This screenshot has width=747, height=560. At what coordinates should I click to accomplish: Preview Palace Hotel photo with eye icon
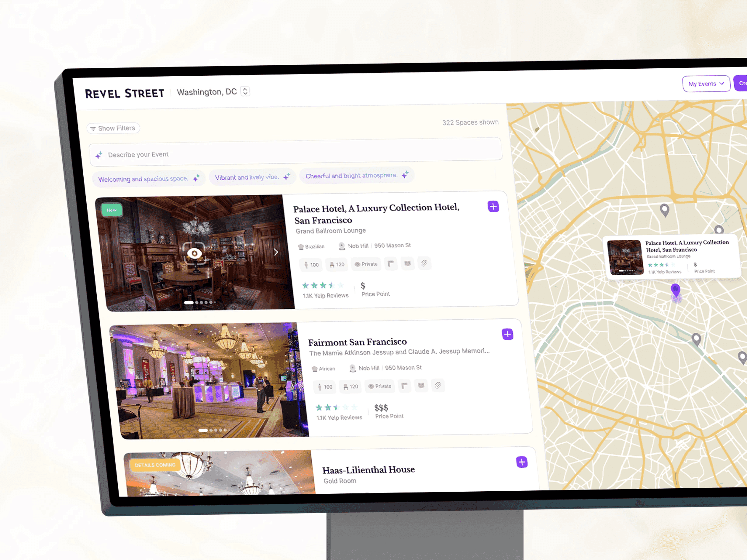point(195,253)
